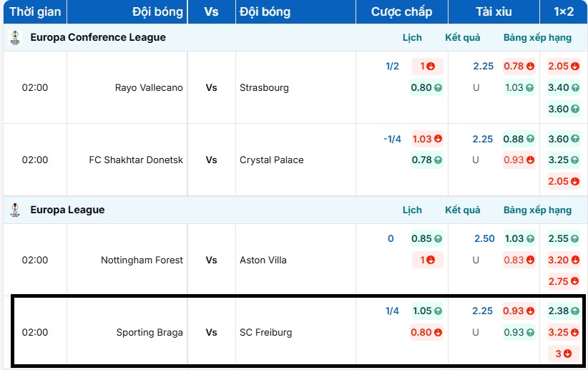Click the Cược chấp column header
The height and width of the screenshot is (370, 588).
(401, 11)
